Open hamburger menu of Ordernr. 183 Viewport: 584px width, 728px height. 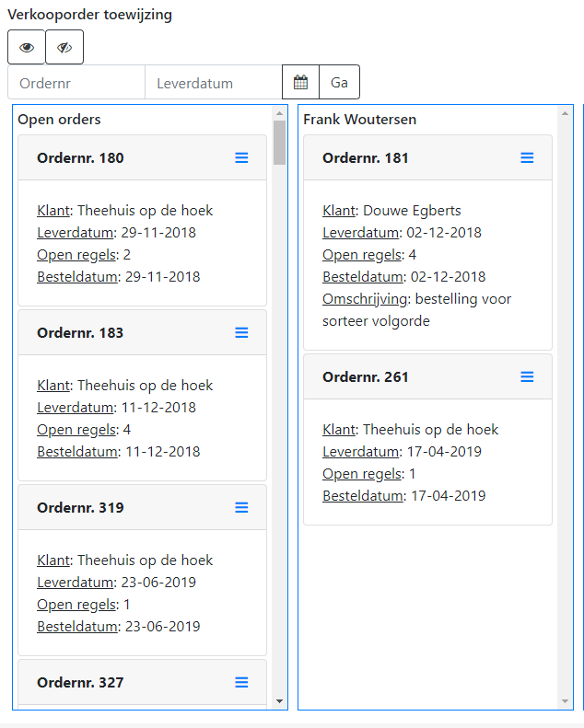coord(241,333)
